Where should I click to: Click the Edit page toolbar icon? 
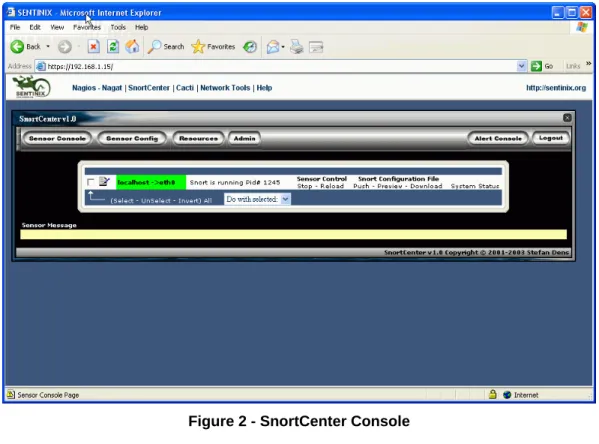click(316, 47)
